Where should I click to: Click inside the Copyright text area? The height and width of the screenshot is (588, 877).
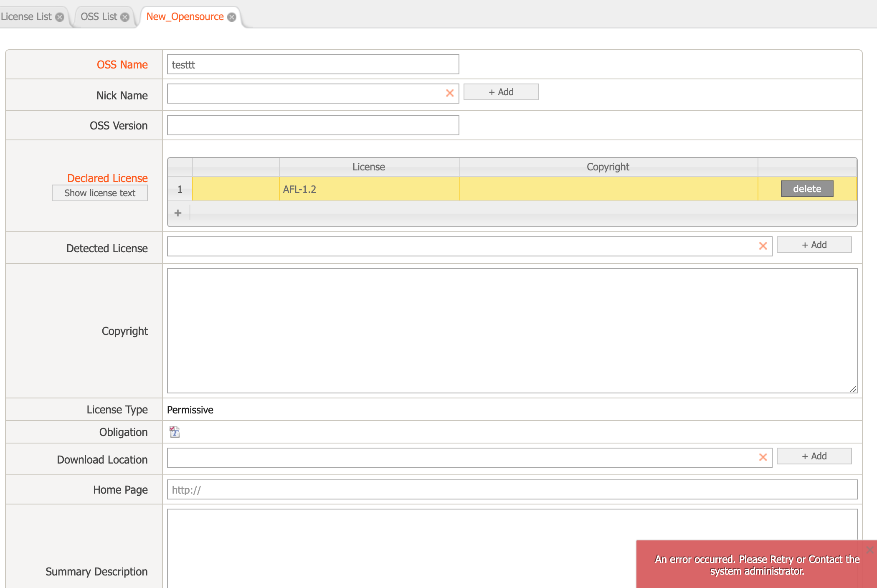(512, 330)
